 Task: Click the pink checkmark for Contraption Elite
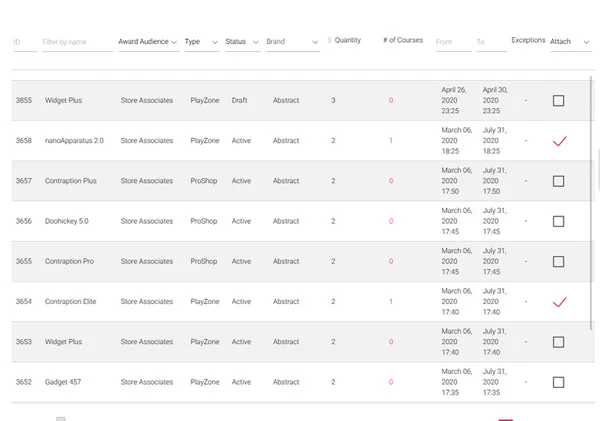pos(559,302)
